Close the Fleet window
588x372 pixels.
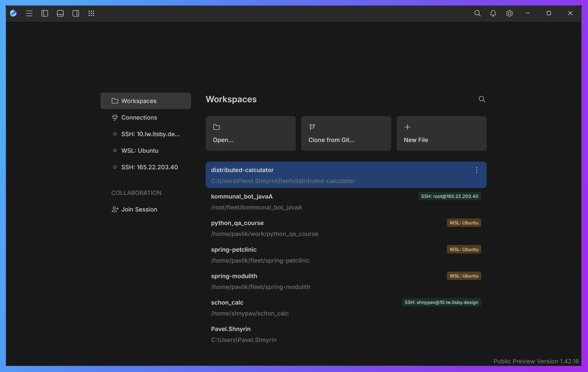click(x=570, y=13)
